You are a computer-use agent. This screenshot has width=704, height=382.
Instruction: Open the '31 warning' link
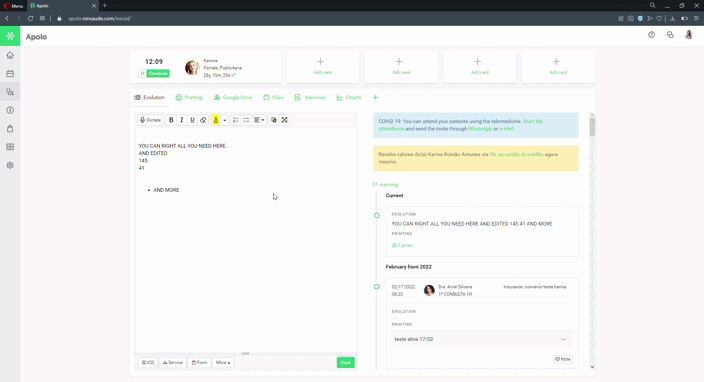385,184
